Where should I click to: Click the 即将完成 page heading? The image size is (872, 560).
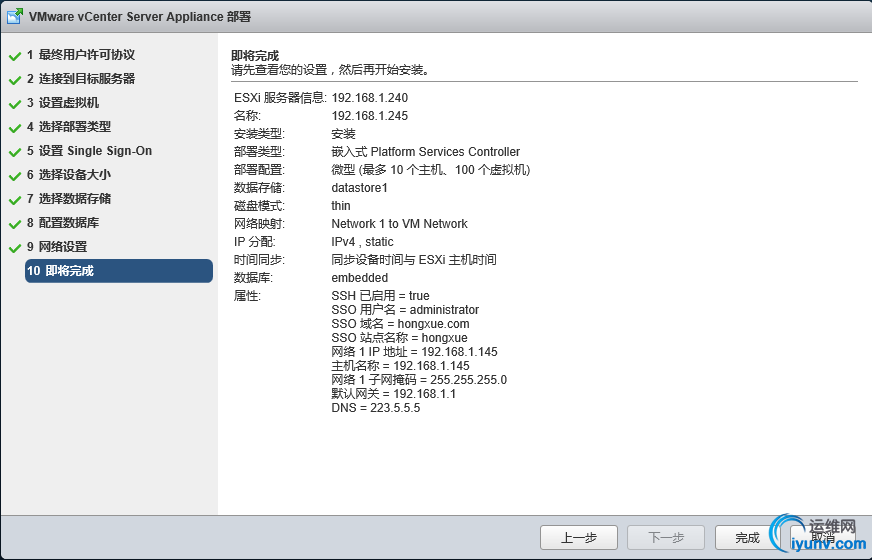[x=255, y=56]
